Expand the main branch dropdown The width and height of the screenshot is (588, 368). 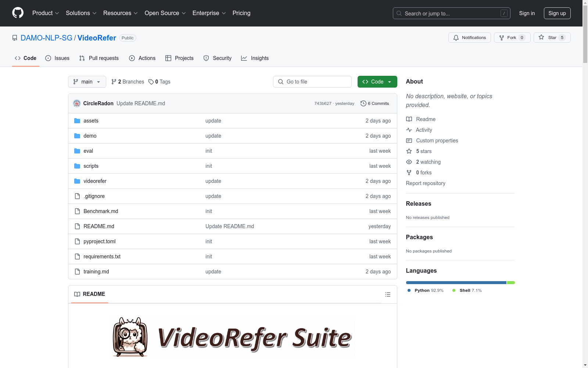[x=87, y=82]
